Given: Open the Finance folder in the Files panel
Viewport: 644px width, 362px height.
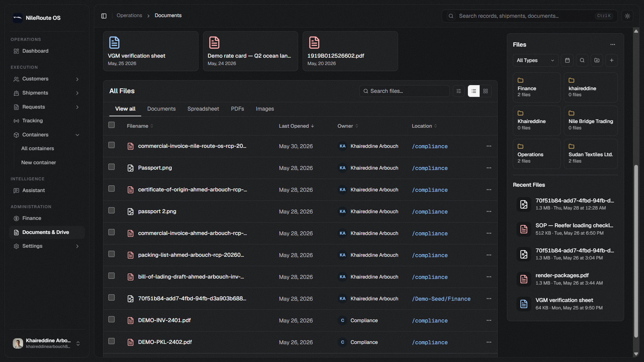Looking at the screenshot, I should click(537, 87).
